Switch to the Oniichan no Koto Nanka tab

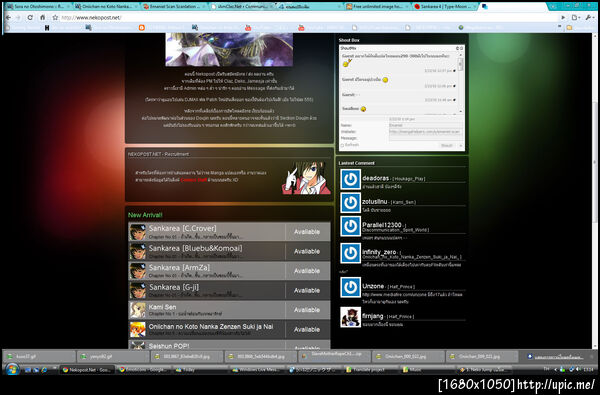(x=106, y=7)
